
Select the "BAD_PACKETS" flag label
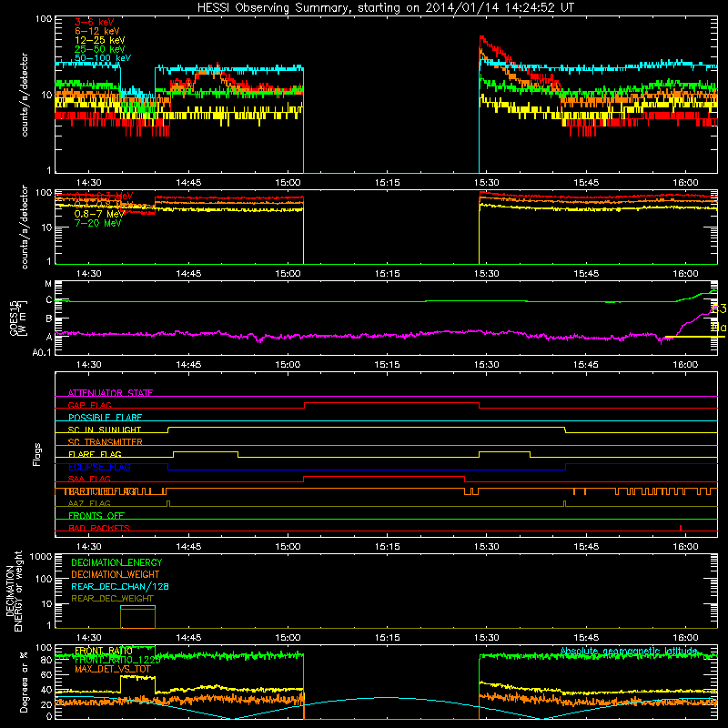click(99, 529)
